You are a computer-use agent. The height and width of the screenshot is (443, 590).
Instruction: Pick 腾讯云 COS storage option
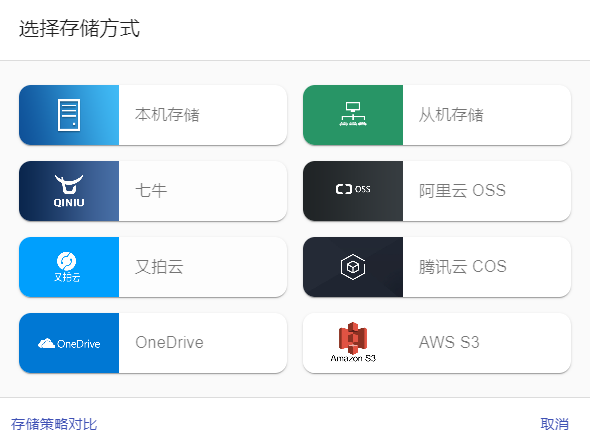pyautogui.click(x=437, y=267)
